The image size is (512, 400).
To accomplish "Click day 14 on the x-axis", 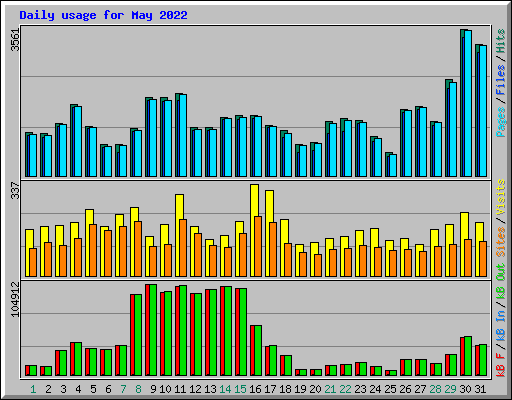I will click(225, 389).
